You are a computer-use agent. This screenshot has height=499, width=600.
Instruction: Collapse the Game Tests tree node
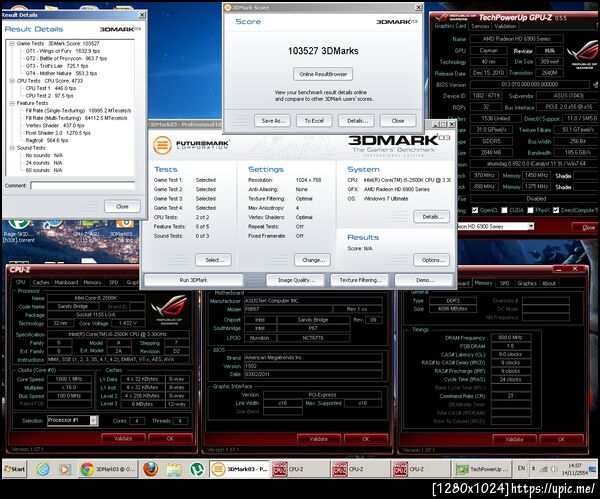12,43
